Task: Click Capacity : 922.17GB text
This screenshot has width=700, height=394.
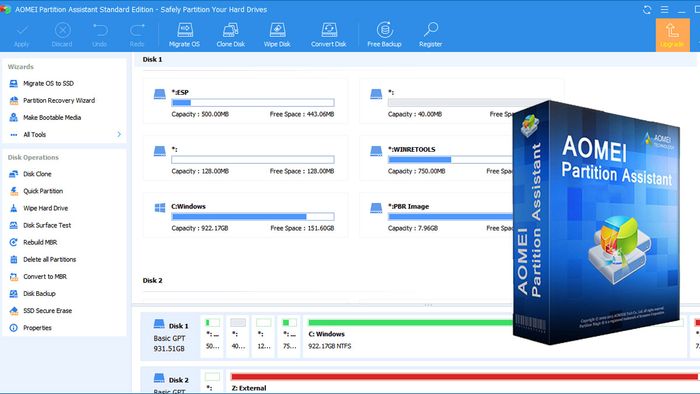Action: pyautogui.click(x=200, y=228)
